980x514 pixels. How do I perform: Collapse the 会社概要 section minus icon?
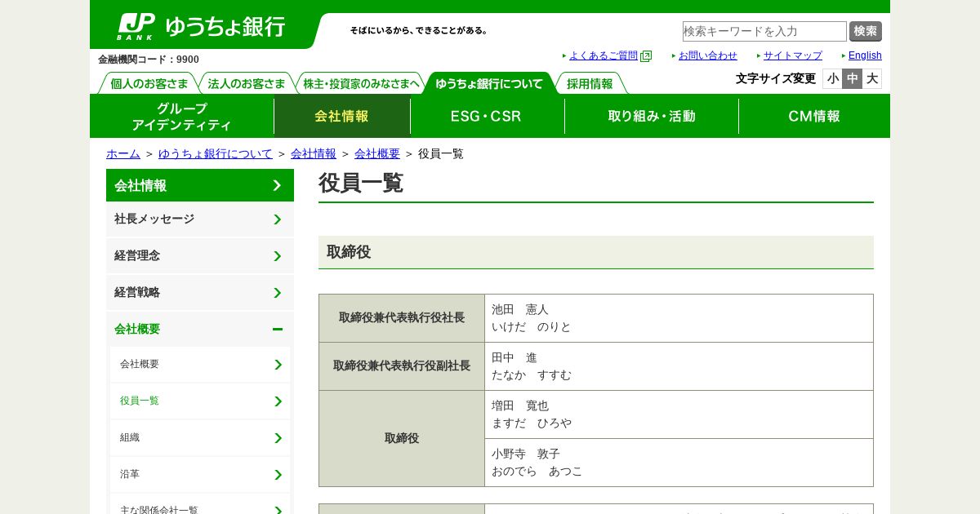(277, 330)
